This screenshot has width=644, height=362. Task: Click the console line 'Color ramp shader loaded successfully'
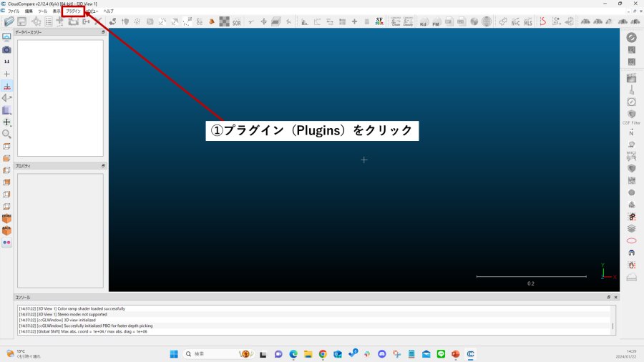click(72, 308)
